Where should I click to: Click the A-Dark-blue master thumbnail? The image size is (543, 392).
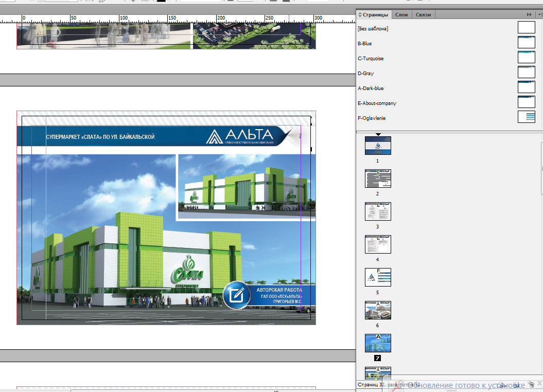pyautogui.click(x=527, y=87)
